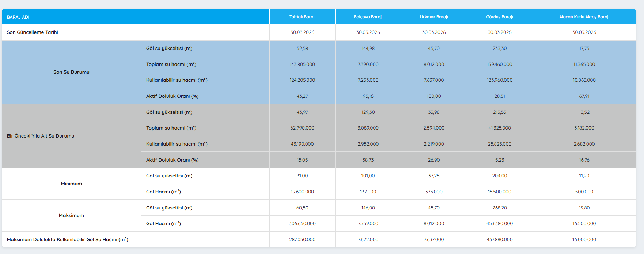Click the Bir Önceki Yıla Ait Su Durumu cell
This screenshot has width=644, height=254.
click(41, 136)
